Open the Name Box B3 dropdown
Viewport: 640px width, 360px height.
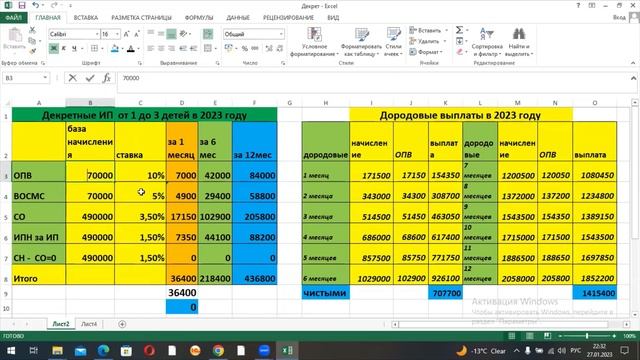tap(45, 78)
